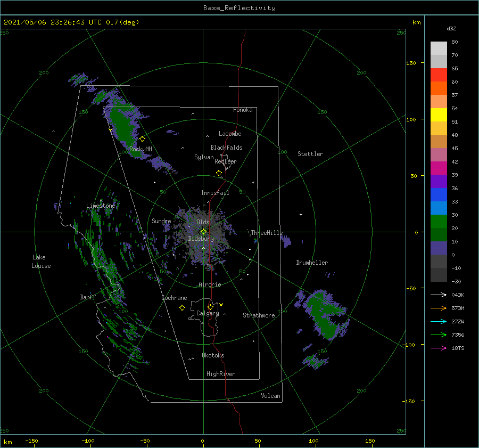The image size is (479, 448).
Task: Click the purple echo patch east of ThreeHills
Action: 286,242
